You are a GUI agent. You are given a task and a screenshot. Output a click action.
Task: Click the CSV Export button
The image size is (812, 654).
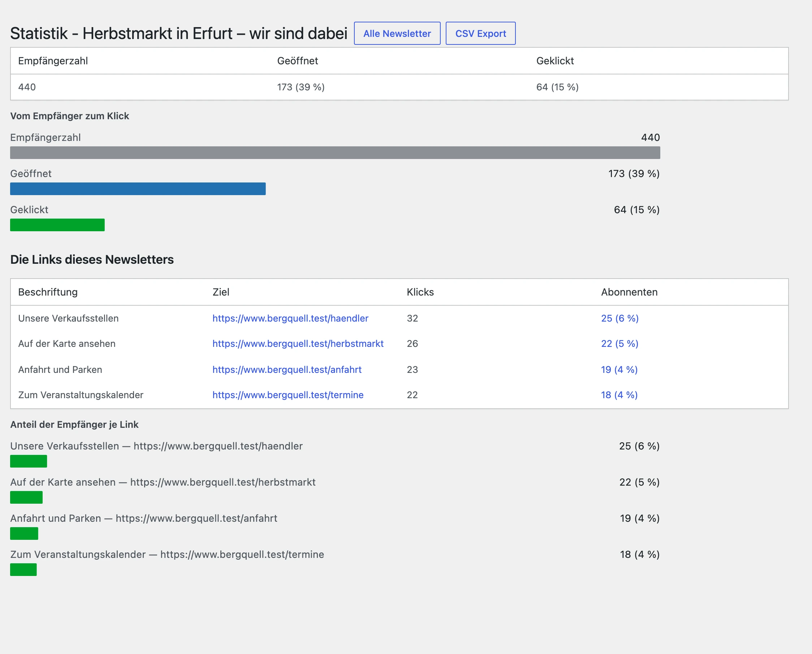coord(480,34)
